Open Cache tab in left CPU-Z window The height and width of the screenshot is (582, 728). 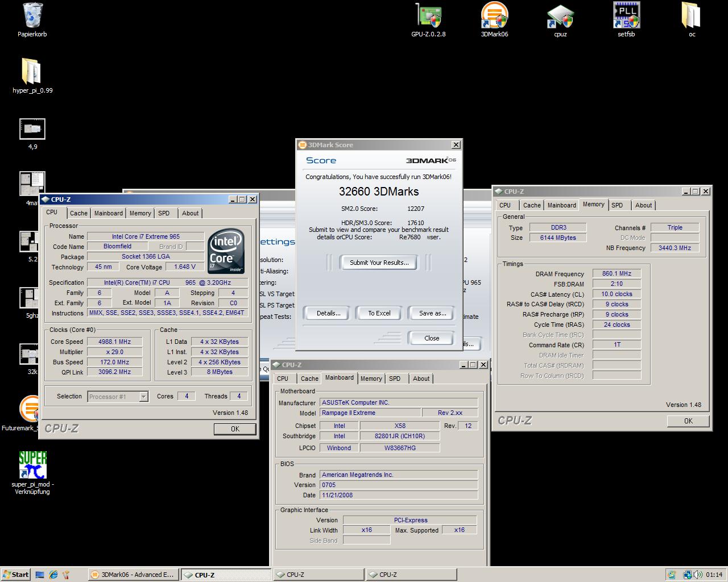(78, 213)
